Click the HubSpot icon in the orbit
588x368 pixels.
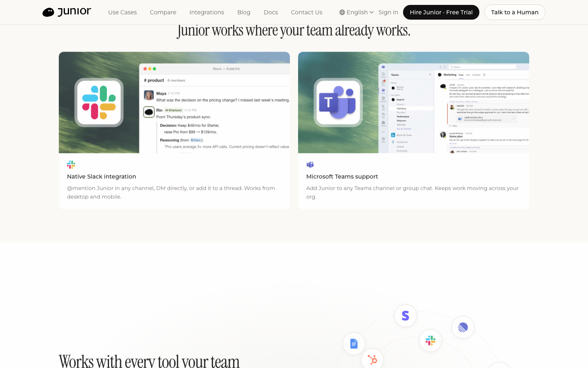[x=372, y=359]
